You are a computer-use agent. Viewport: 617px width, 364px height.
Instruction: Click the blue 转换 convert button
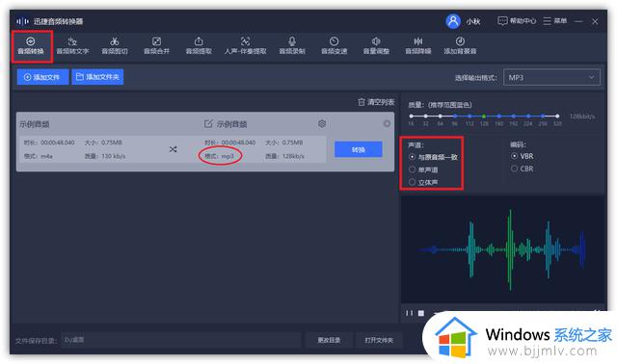pyautogui.click(x=358, y=149)
